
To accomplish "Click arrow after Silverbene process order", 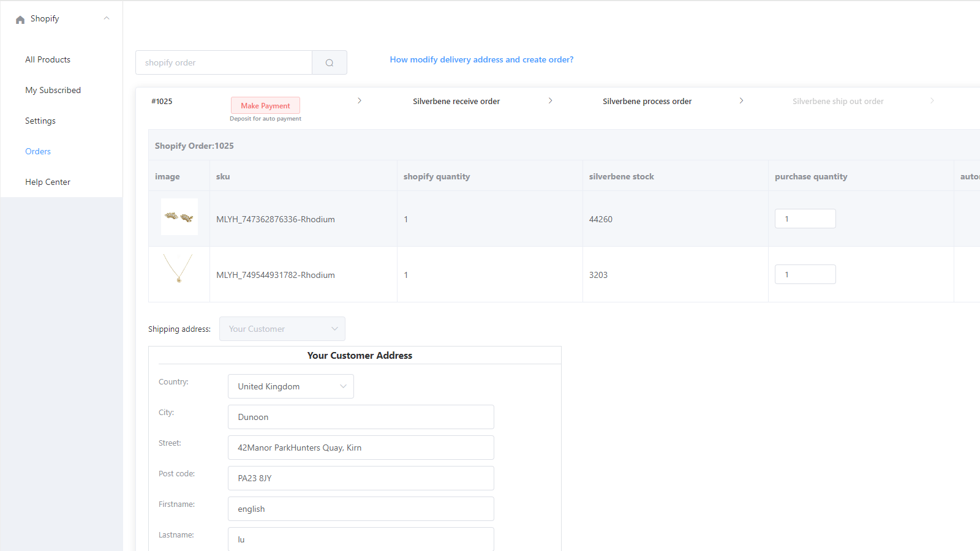I will point(742,100).
